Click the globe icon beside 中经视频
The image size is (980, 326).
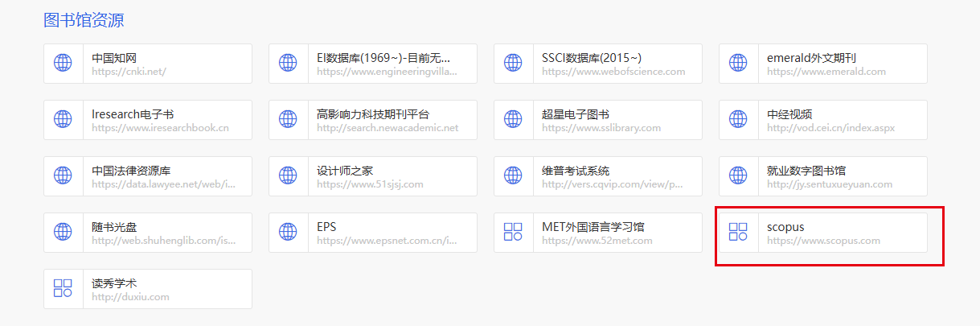[x=738, y=120]
